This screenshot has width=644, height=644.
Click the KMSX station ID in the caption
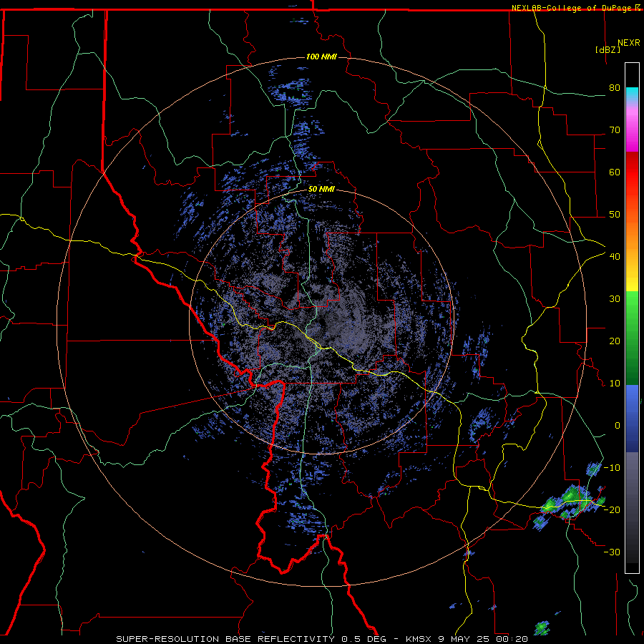click(x=419, y=639)
